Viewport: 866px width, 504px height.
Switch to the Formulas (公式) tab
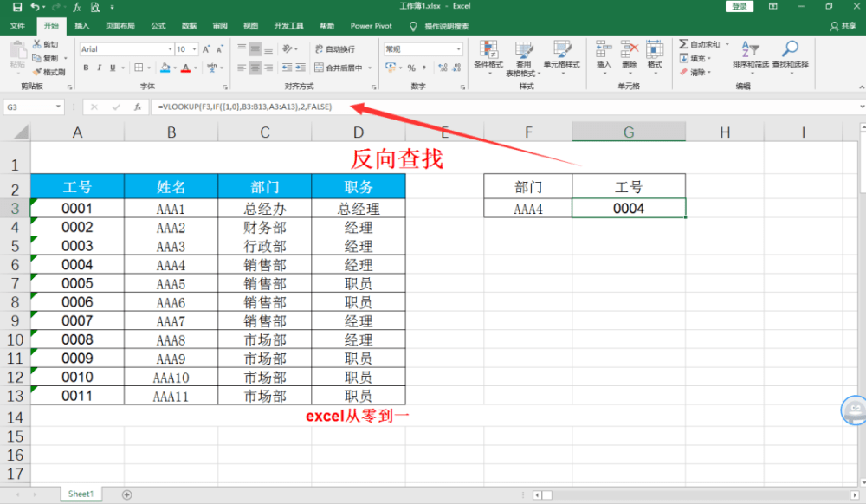(158, 26)
